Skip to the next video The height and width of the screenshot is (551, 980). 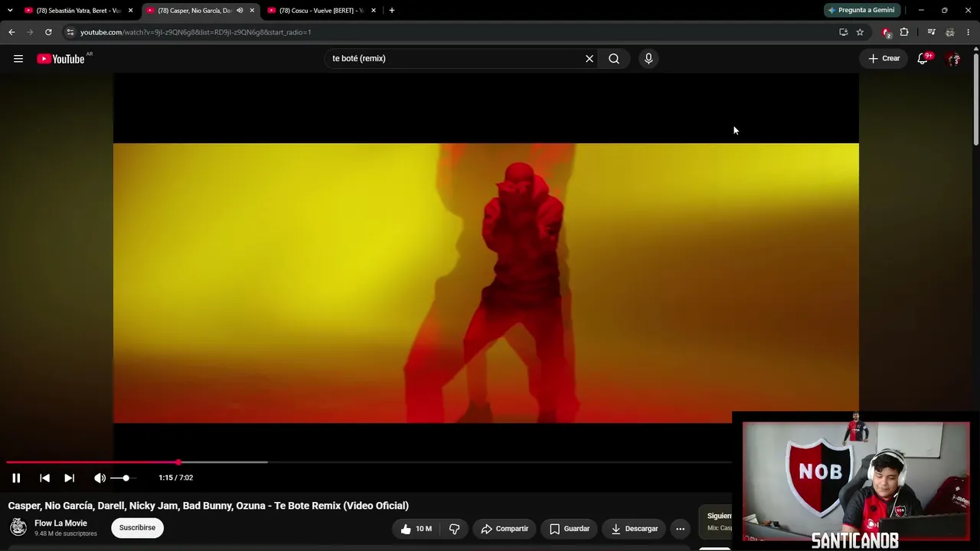(x=69, y=478)
